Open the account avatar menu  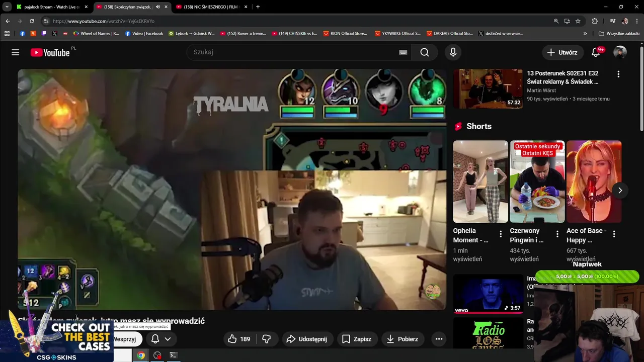click(x=620, y=52)
